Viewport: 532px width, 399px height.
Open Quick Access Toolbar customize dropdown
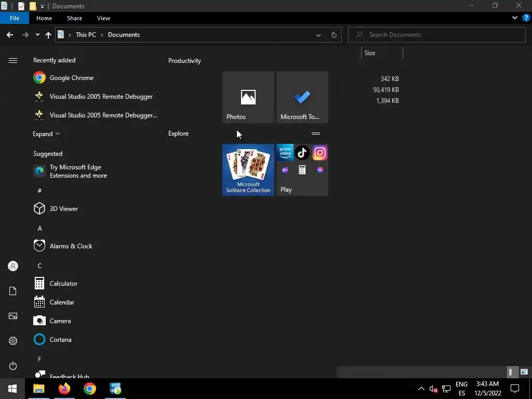[42, 6]
